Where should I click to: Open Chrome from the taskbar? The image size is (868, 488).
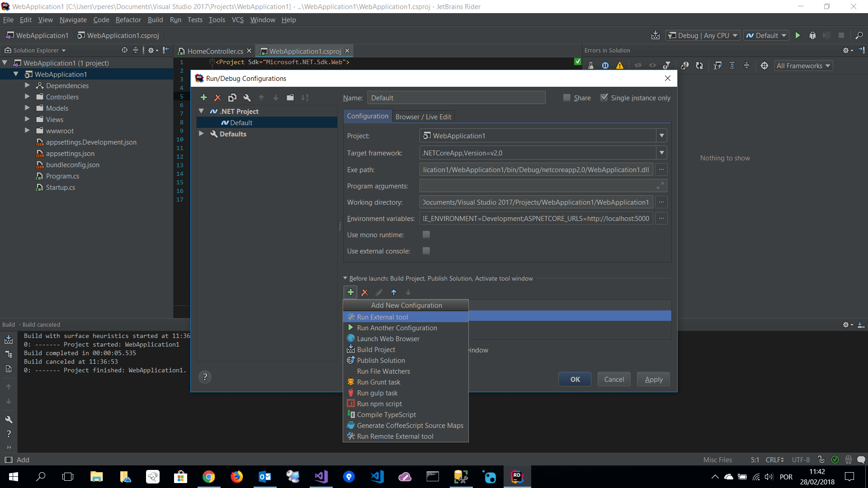(208, 477)
